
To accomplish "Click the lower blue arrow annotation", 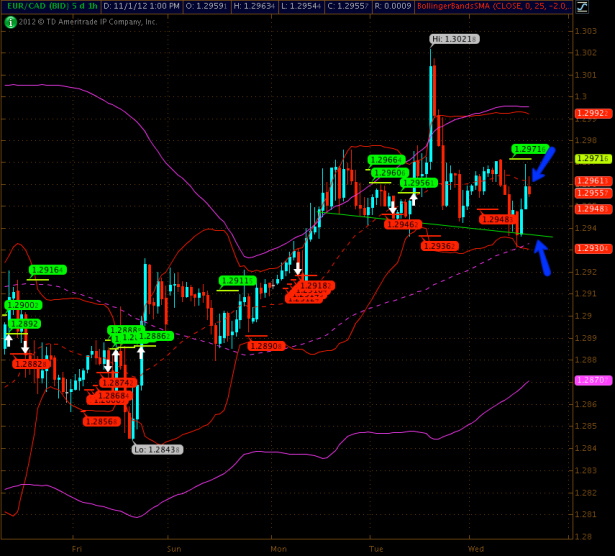I will click(x=541, y=259).
